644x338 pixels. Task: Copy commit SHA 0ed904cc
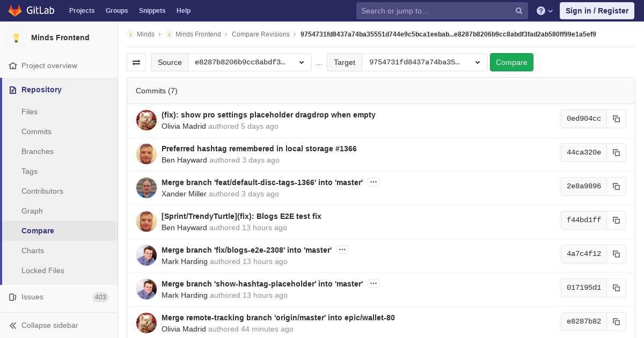(x=616, y=119)
